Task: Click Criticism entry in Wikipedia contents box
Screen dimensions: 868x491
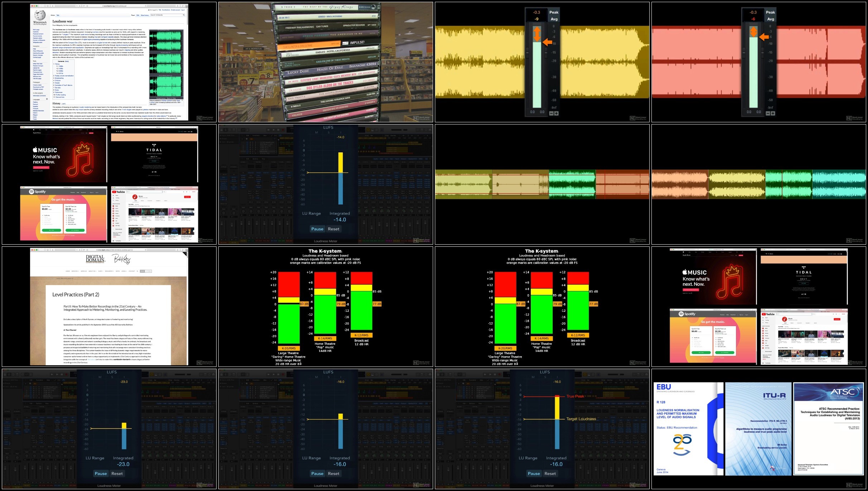Action: [58, 80]
